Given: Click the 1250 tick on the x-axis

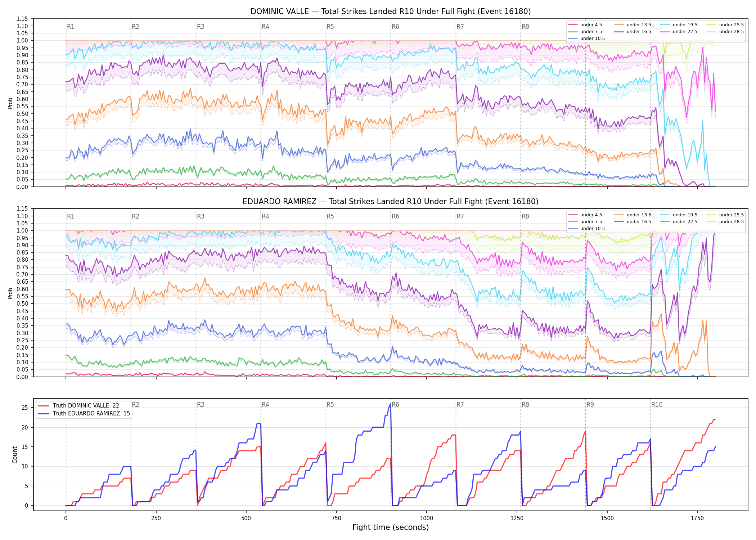Looking at the screenshot, I should (x=517, y=518).
